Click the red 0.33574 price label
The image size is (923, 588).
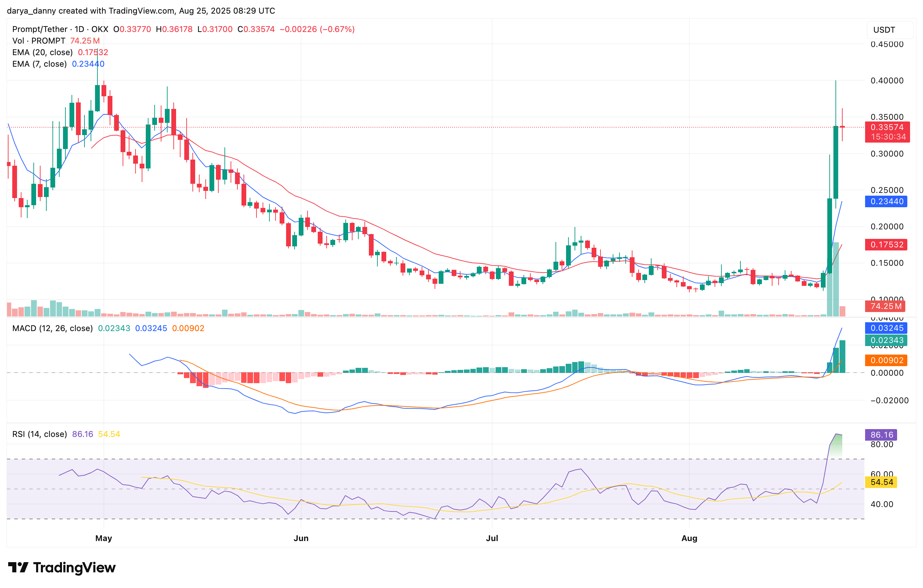[x=888, y=127]
